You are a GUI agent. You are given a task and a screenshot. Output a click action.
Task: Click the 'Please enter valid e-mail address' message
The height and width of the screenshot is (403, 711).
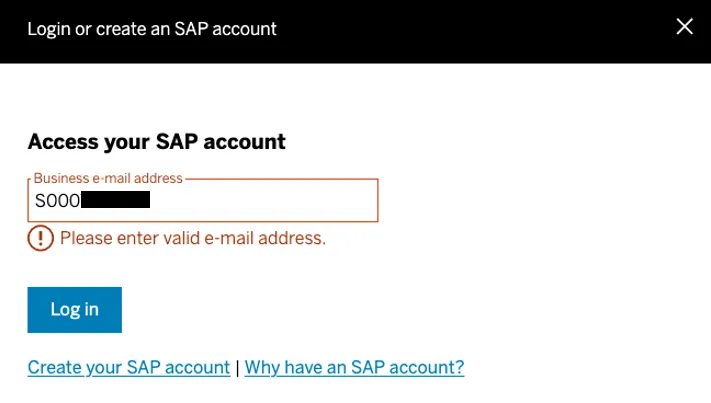pos(193,238)
